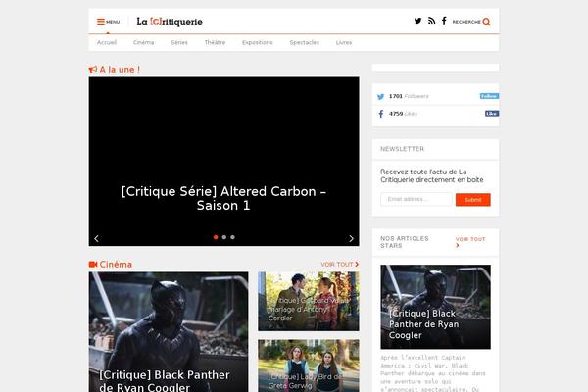588x392 pixels.
Task: Open the Gaspard va au mariage thumbnail
Action: tap(309, 302)
